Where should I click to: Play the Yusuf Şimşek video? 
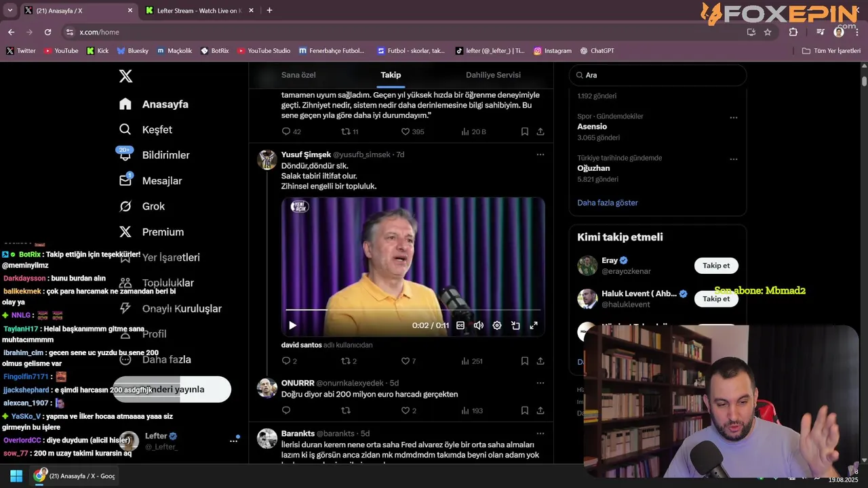pyautogui.click(x=292, y=325)
